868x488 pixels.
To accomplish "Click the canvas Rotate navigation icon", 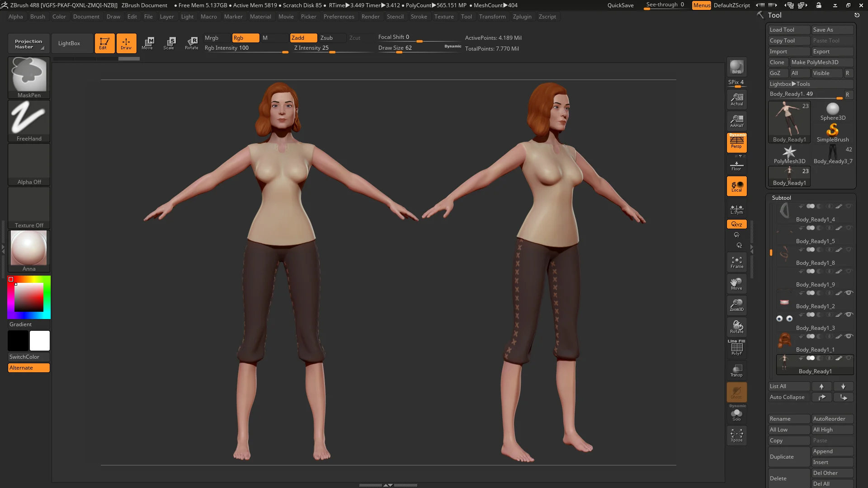I will [736, 327].
